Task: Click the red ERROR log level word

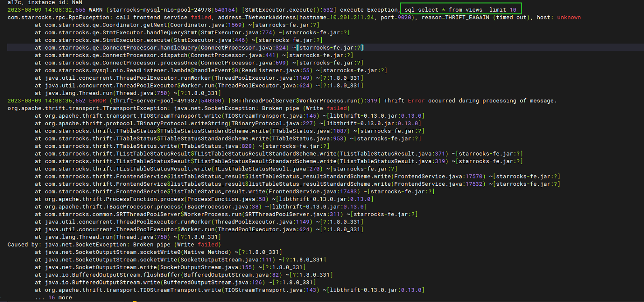Action: click(x=98, y=101)
